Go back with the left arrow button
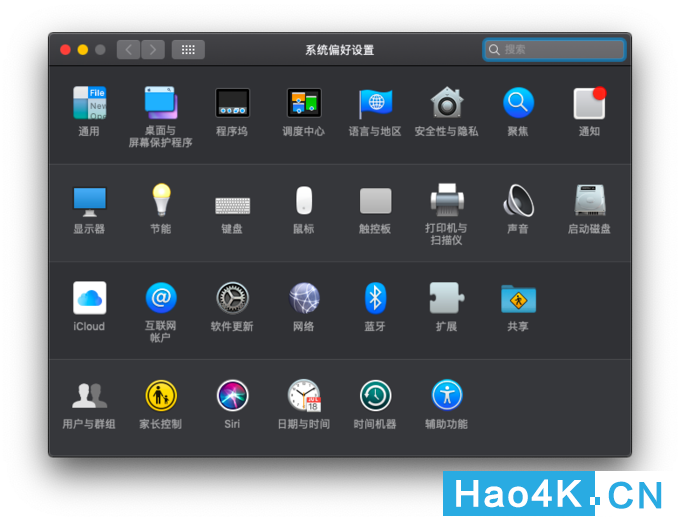Screen dimensions: 680x521 click(x=128, y=49)
